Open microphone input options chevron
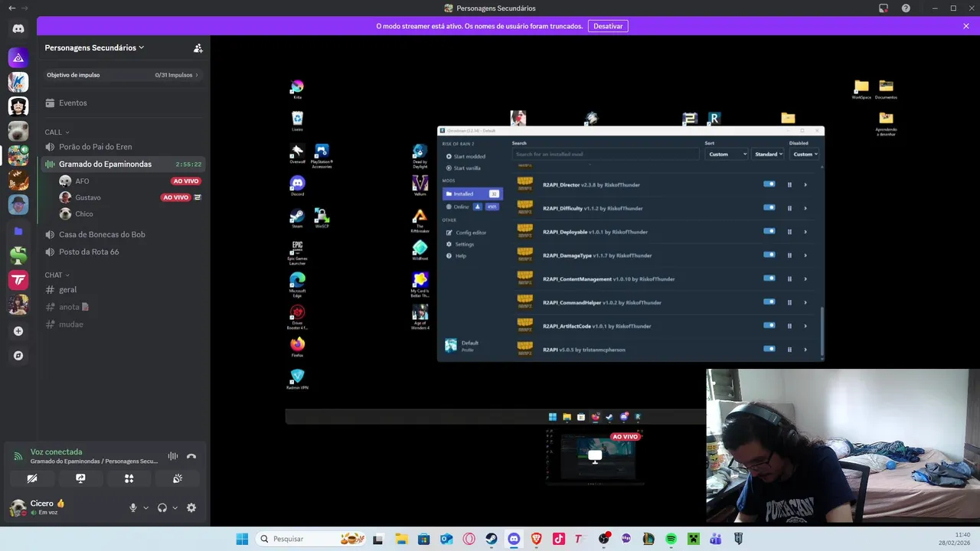The height and width of the screenshot is (551, 980). coord(145,507)
